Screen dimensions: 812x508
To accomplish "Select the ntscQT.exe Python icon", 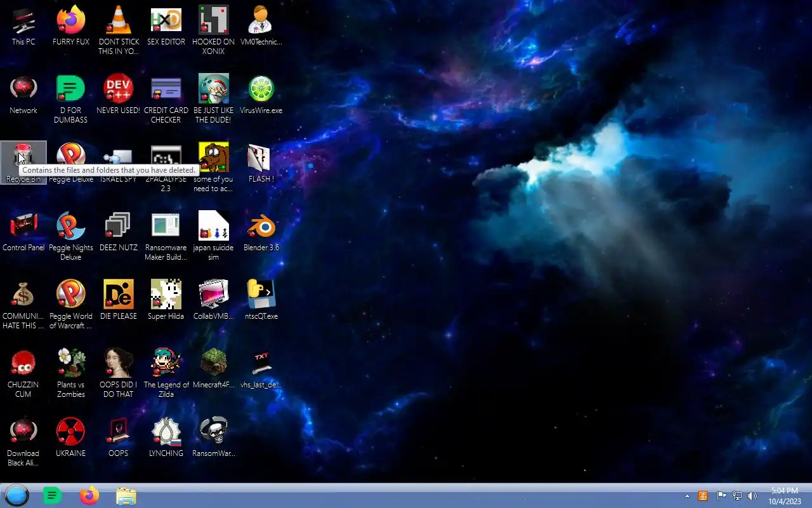I will [261, 301].
